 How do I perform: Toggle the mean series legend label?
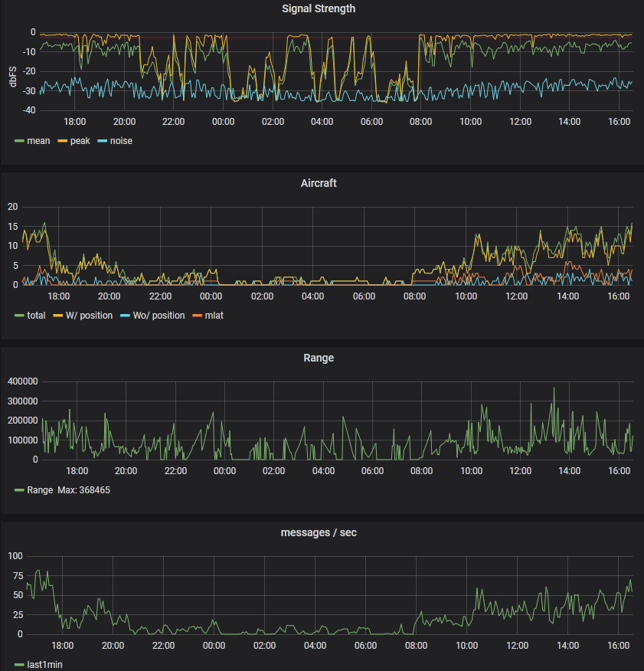[38, 141]
